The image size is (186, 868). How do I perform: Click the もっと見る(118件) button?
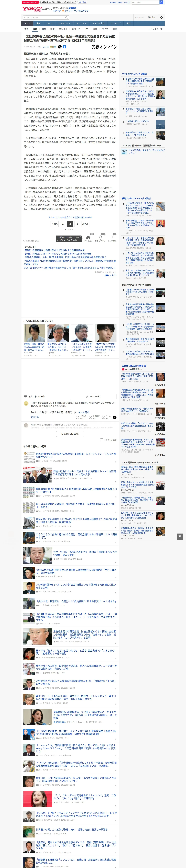point(70,434)
